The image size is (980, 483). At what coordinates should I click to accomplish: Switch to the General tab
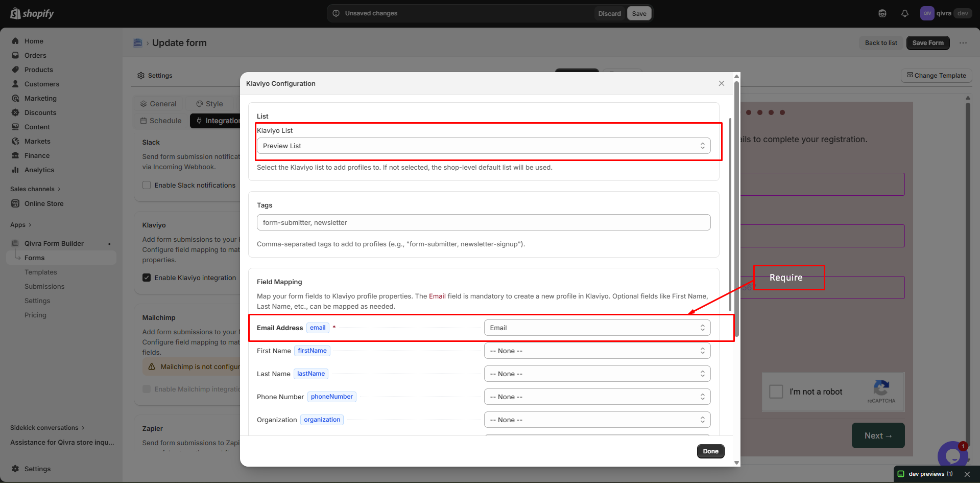click(158, 104)
